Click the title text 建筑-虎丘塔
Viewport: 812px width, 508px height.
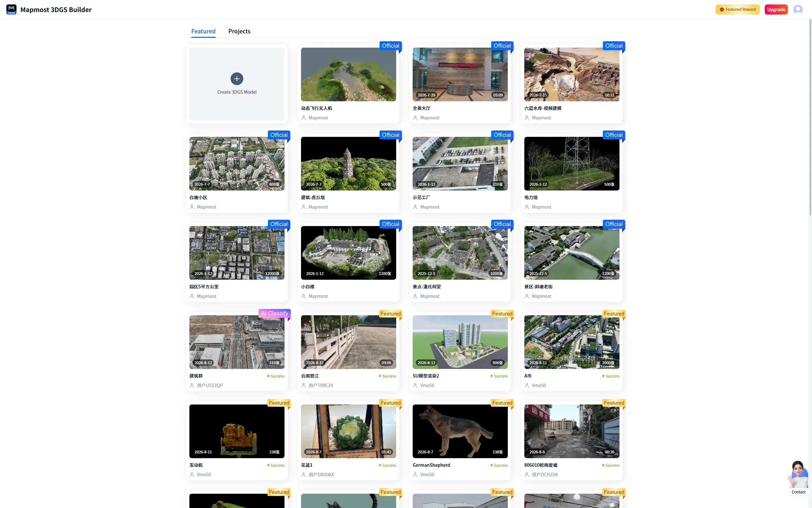[x=313, y=197]
